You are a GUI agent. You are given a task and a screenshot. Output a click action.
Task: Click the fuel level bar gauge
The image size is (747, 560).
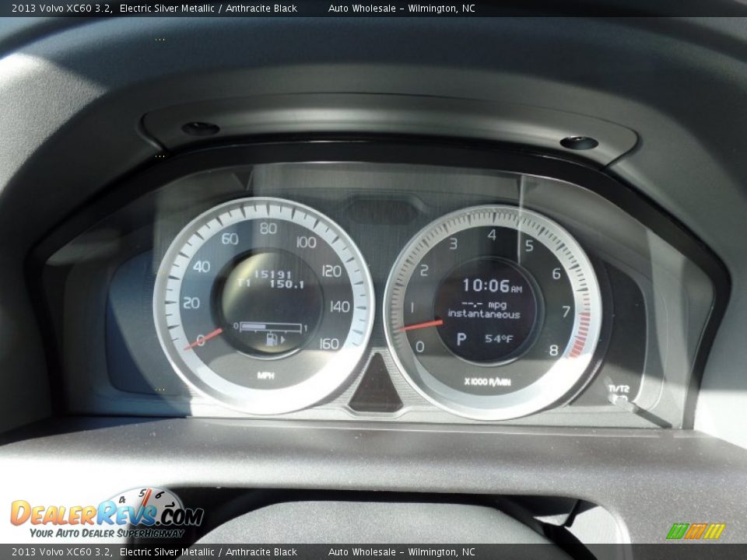pyautogui.click(x=270, y=325)
